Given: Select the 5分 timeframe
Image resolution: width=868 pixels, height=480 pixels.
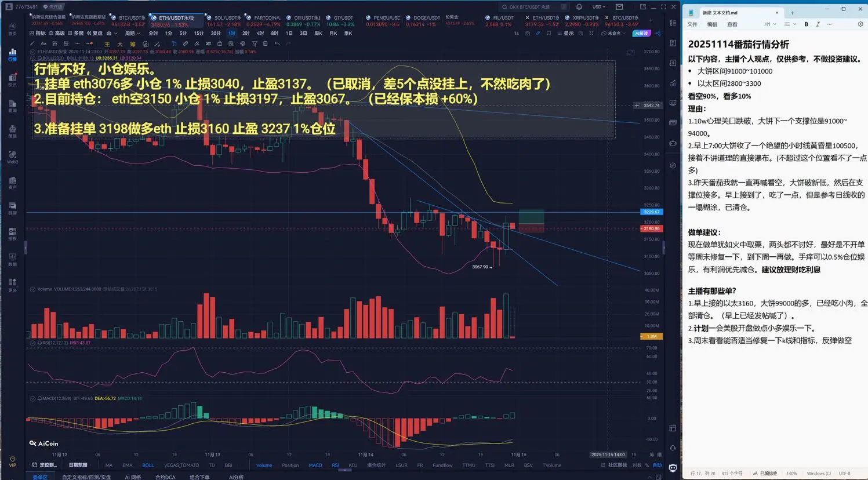Looking at the screenshot, I should tap(183, 33).
